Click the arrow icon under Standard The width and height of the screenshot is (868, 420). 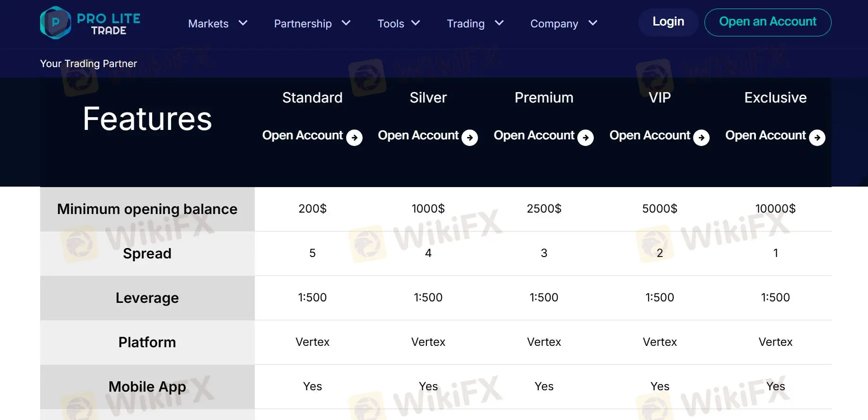354,137
